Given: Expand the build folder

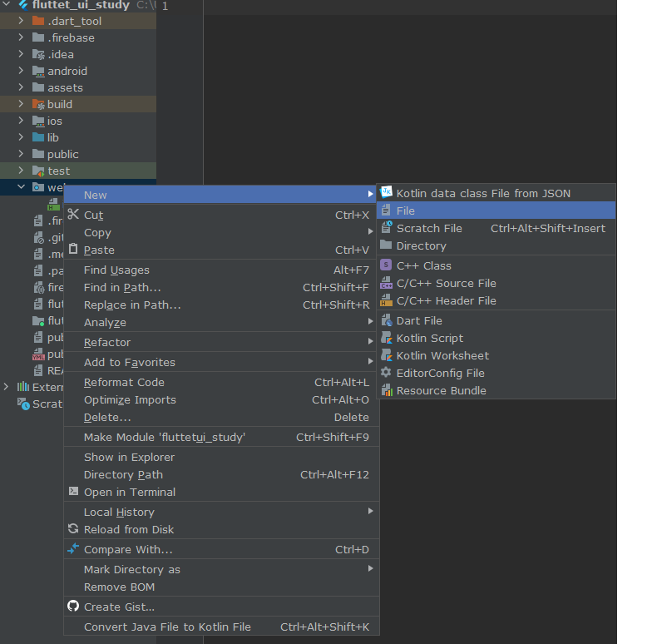Looking at the screenshot, I should pos(21,104).
